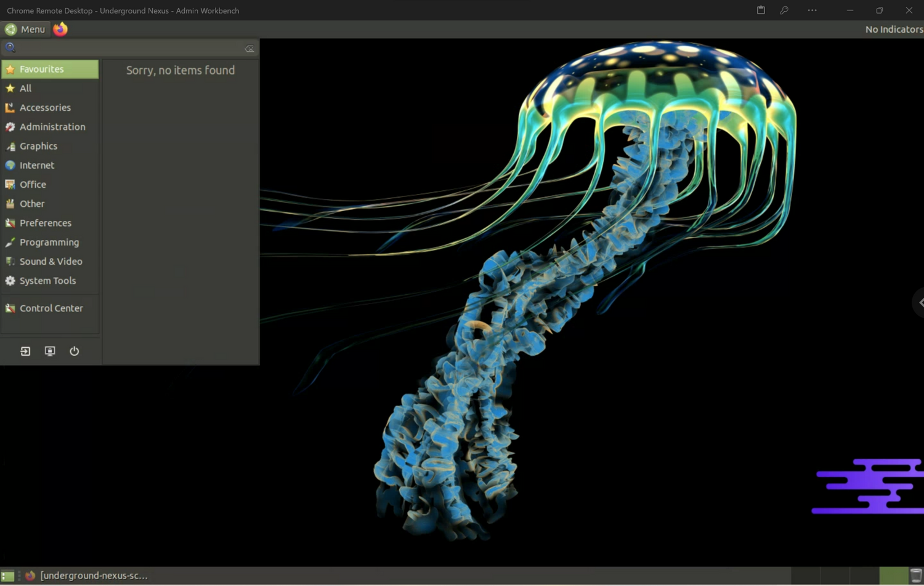Image resolution: width=924 pixels, height=586 pixels.
Task: Toggle the Menu button in top panel
Action: tap(25, 29)
